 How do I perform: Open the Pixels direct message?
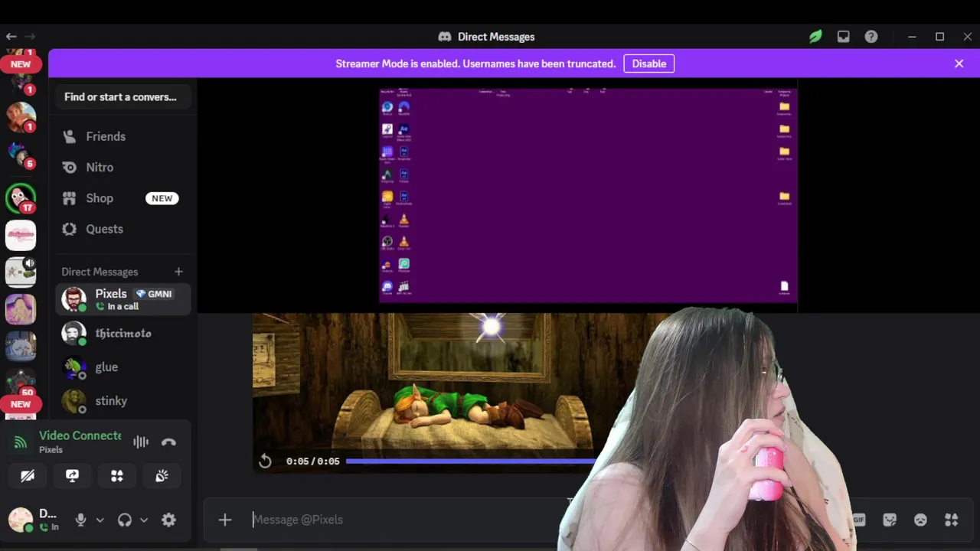pyautogui.click(x=122, y=299)
